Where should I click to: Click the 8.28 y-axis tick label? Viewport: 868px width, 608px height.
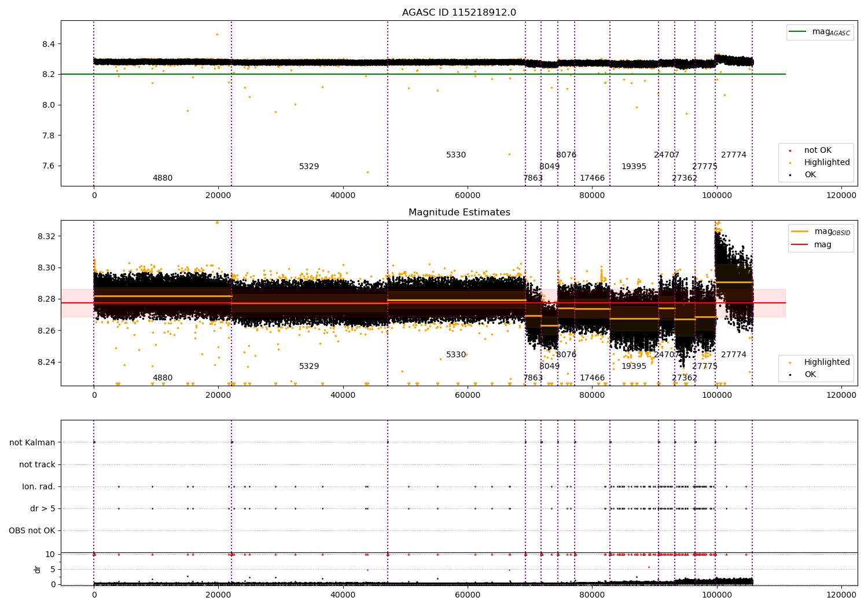click(46, 299)
